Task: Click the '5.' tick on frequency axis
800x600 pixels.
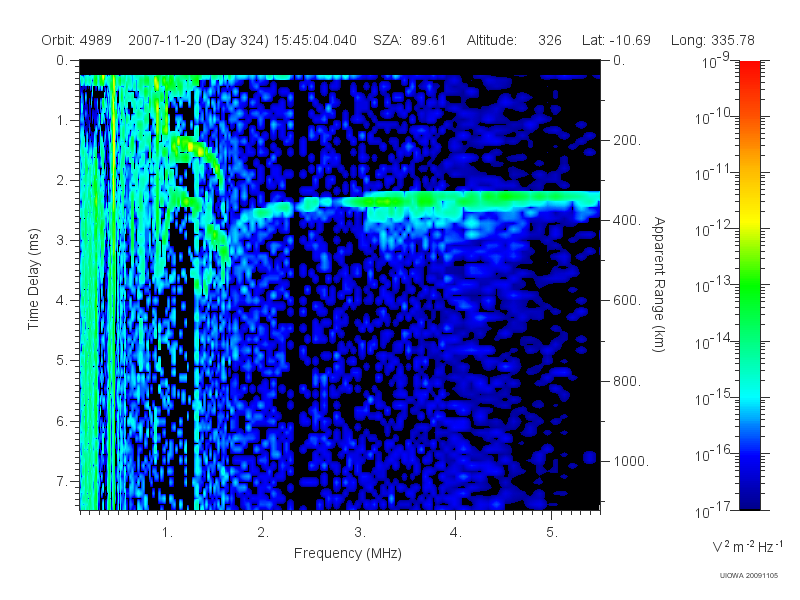Action: coord(552,533)
